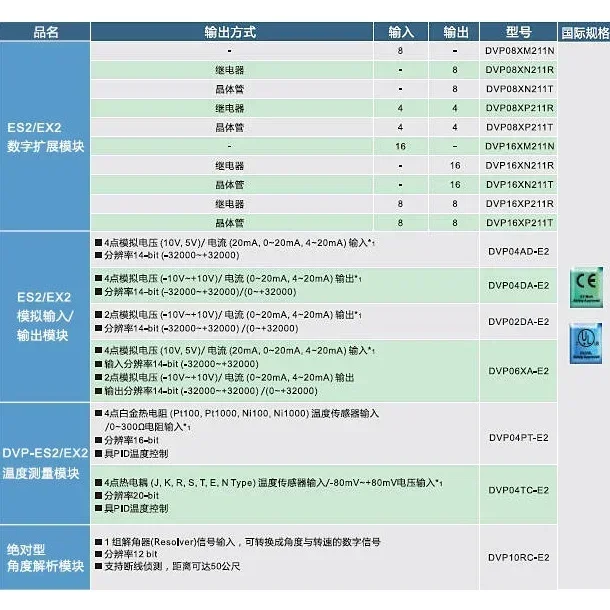Click model DVP04AD-E2
This screenshot has width=610, height=610.
[519, 252]
